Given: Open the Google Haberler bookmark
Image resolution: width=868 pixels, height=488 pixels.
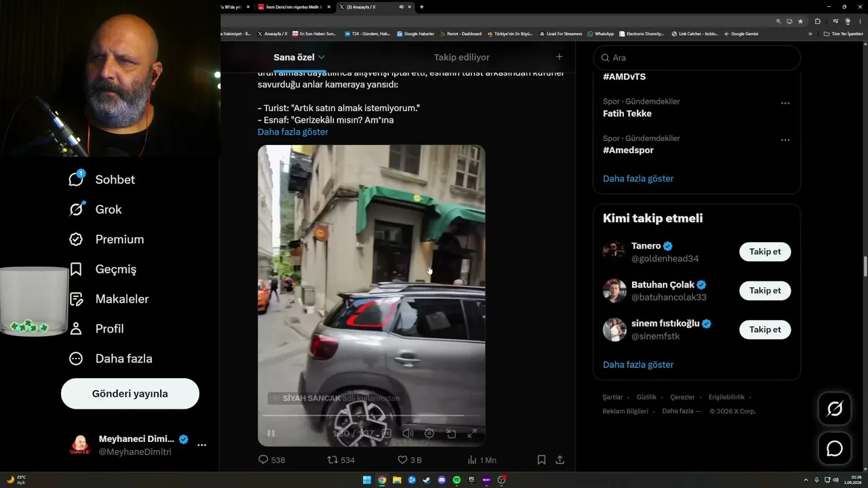Looking at the screenshot, I should pos(416,34).
